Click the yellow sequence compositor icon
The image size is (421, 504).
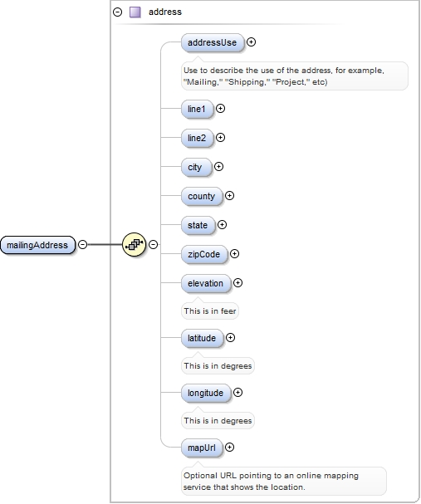click(134, 245)
